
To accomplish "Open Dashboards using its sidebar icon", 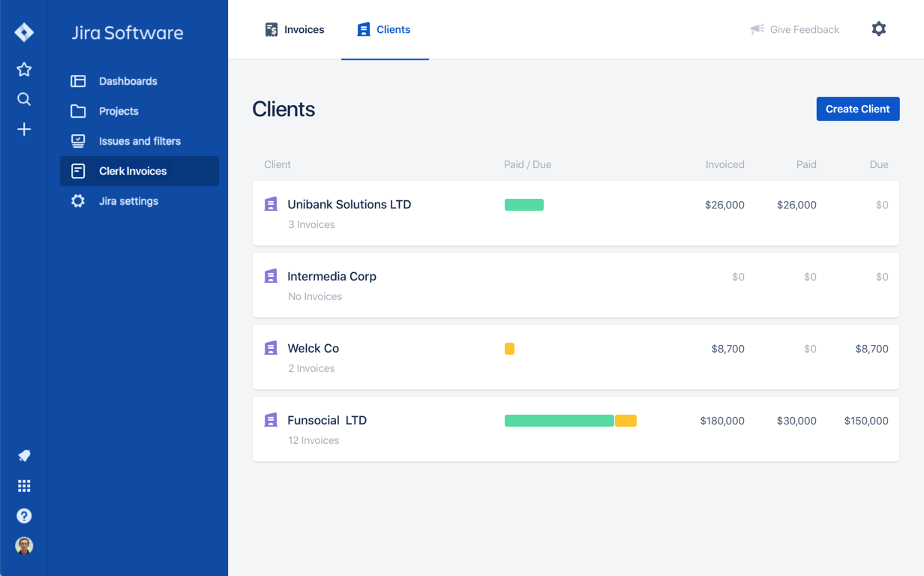I will (78, 81).
